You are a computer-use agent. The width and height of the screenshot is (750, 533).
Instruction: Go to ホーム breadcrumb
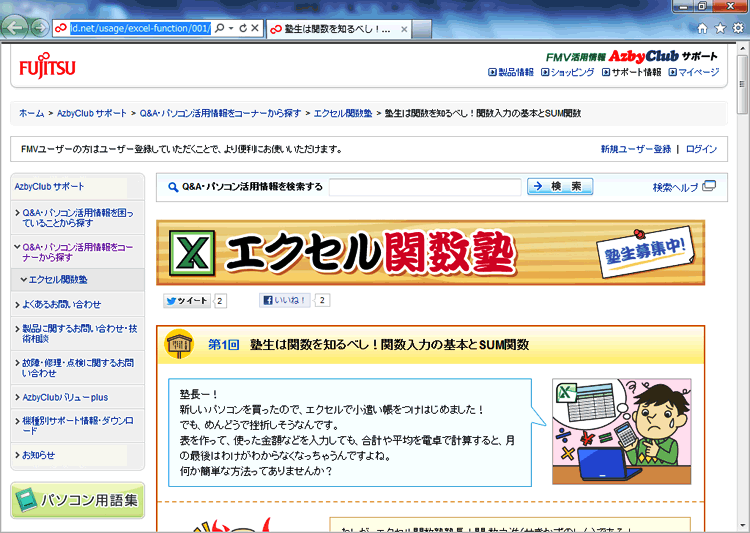[31, 113]
